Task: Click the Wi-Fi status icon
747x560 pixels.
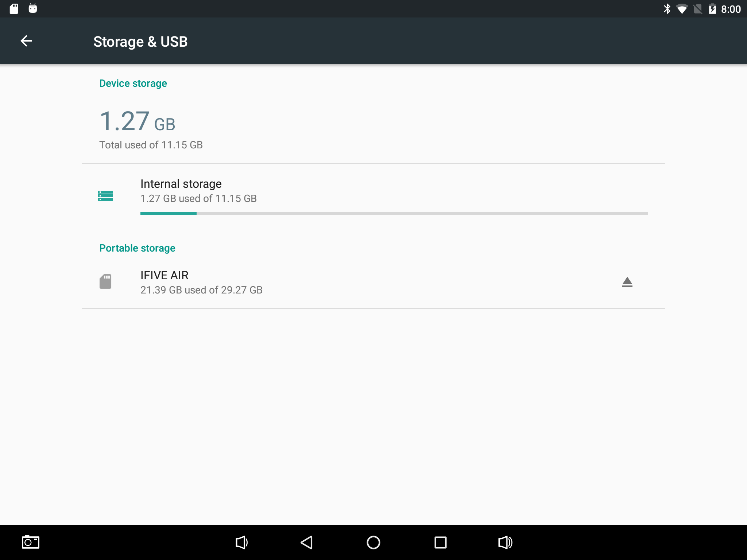Action: (x=682, y=9)
